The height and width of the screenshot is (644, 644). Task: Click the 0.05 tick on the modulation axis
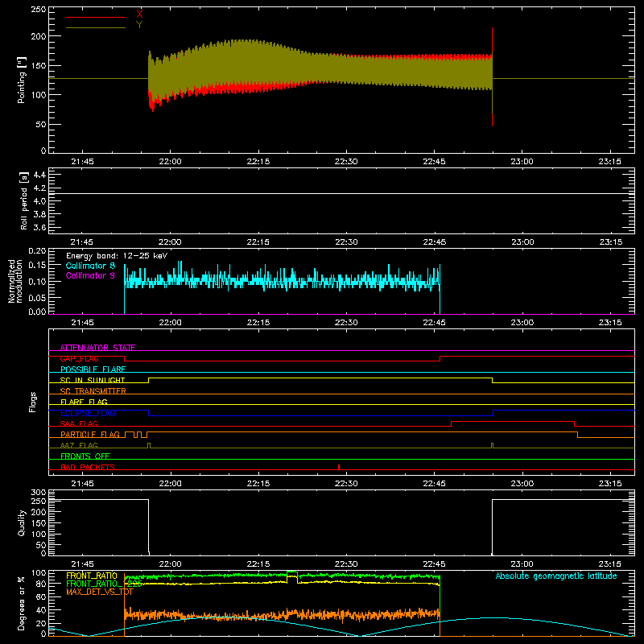pos(38,297)
